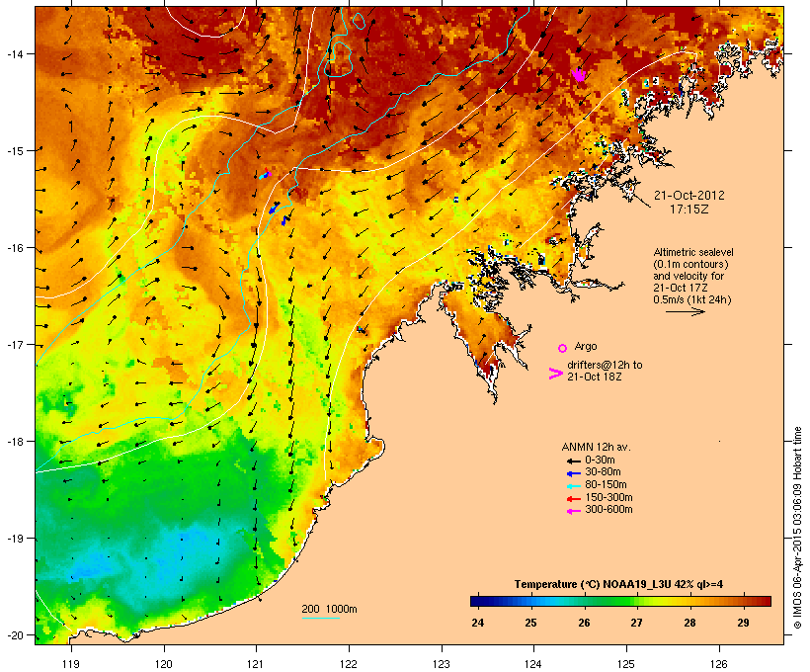The image size is (810, 672).
Task: Click the longitude label 119
Action: pos(71,664)
